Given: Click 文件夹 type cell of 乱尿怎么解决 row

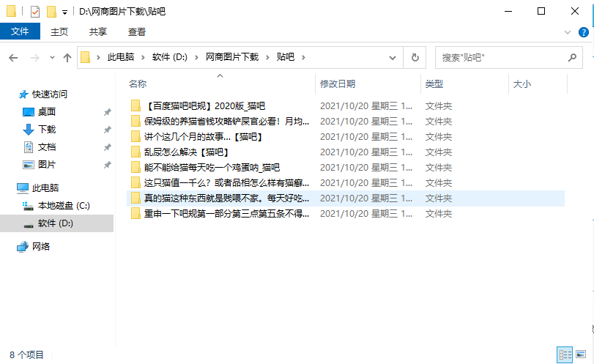Looking at the screenshot, I should tap(439, 152).
